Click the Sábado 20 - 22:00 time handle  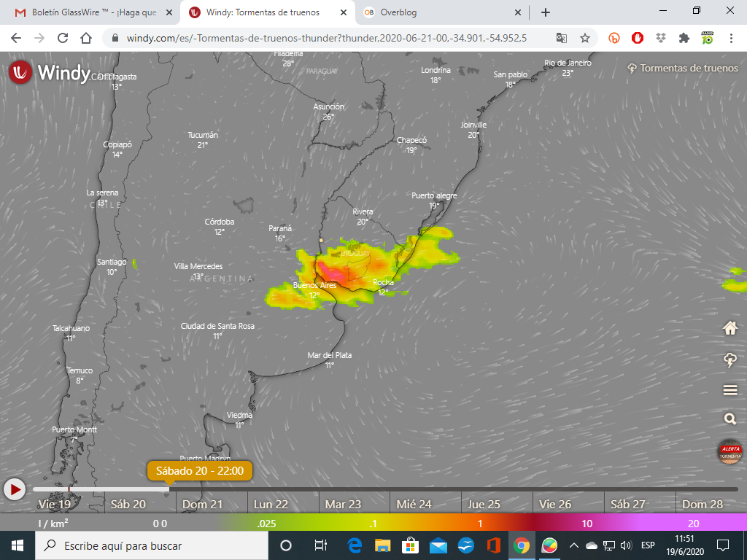[200, 471]
